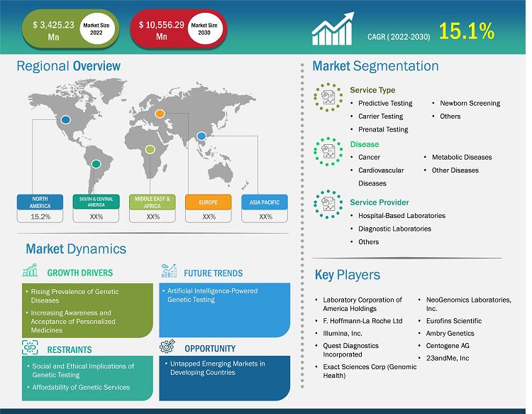This screenshot has width=532, height=414.
Task: Click the Service Provider circle icon
Action: [328, 204]
